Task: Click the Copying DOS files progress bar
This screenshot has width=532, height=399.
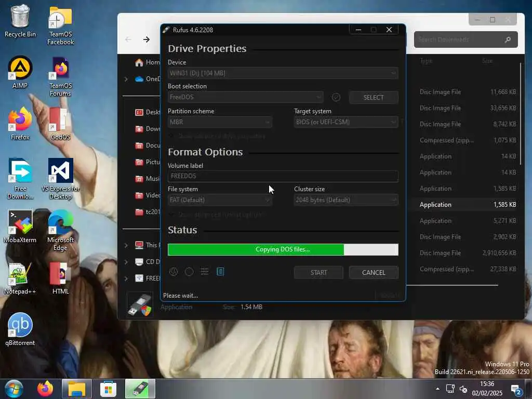Action: tap(283, 249)
